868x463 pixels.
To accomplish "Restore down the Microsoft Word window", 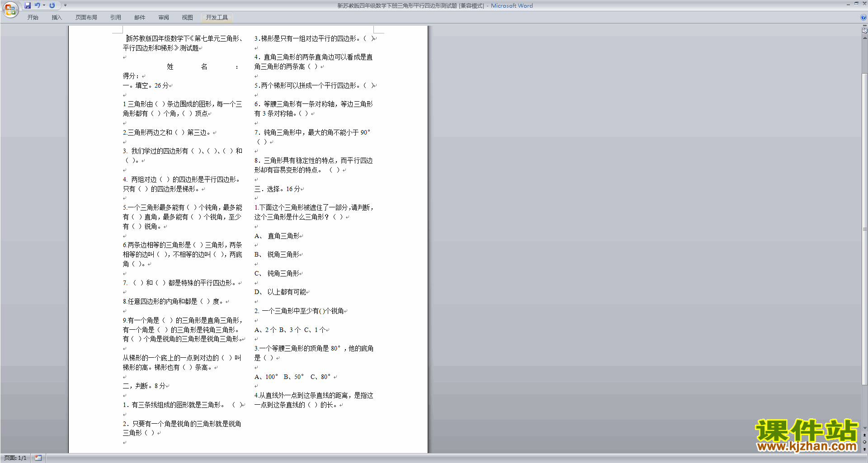I will [x=856, y=4].
